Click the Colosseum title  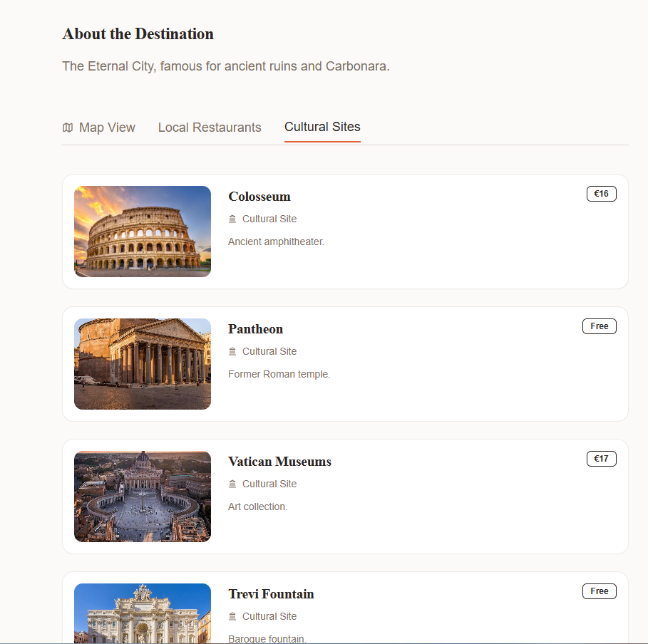pos(259,197)
